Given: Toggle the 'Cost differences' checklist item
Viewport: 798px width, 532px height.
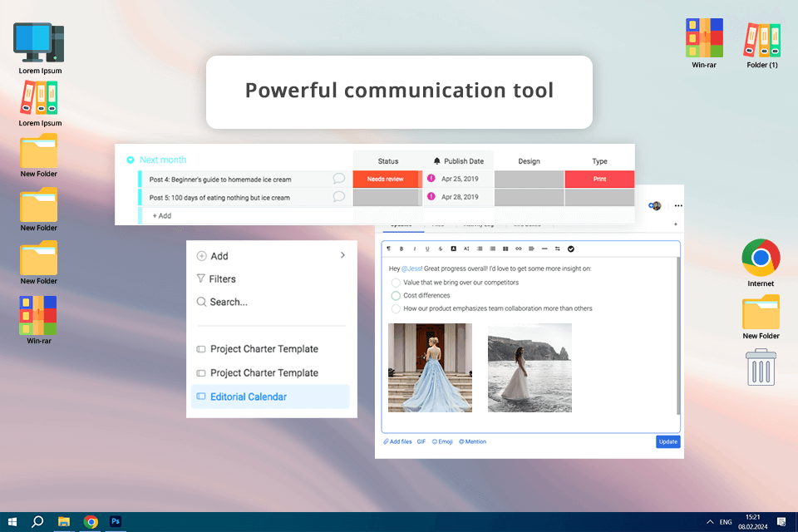Looking at the screenshot, I should tap(396, 295).
